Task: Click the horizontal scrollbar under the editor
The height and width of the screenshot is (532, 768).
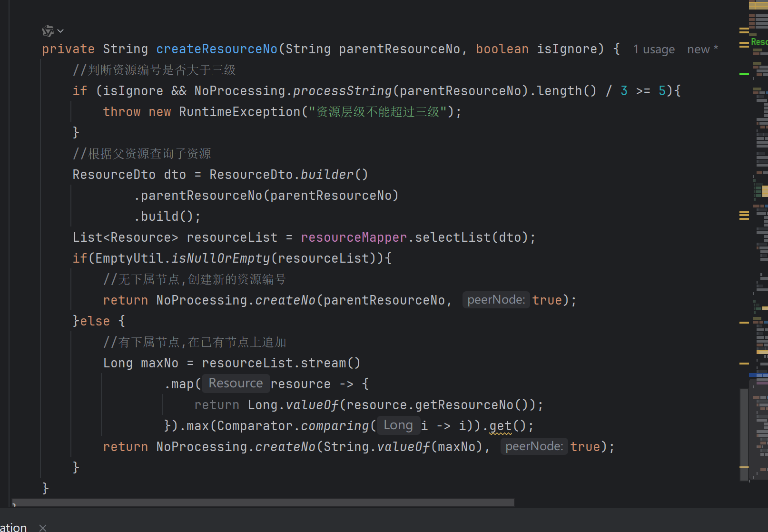Action: 263,502
